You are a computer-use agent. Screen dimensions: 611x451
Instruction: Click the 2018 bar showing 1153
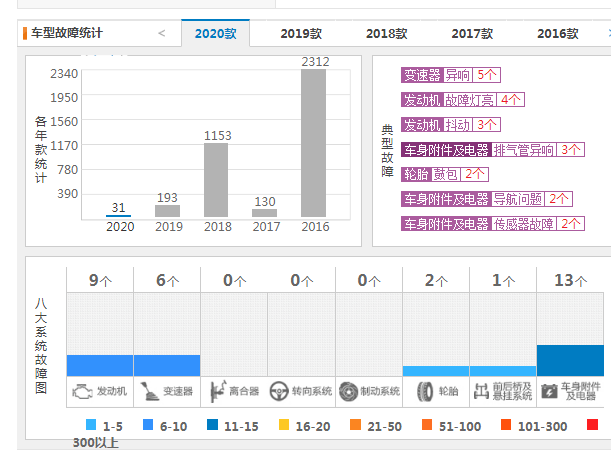tap(216, 180)
